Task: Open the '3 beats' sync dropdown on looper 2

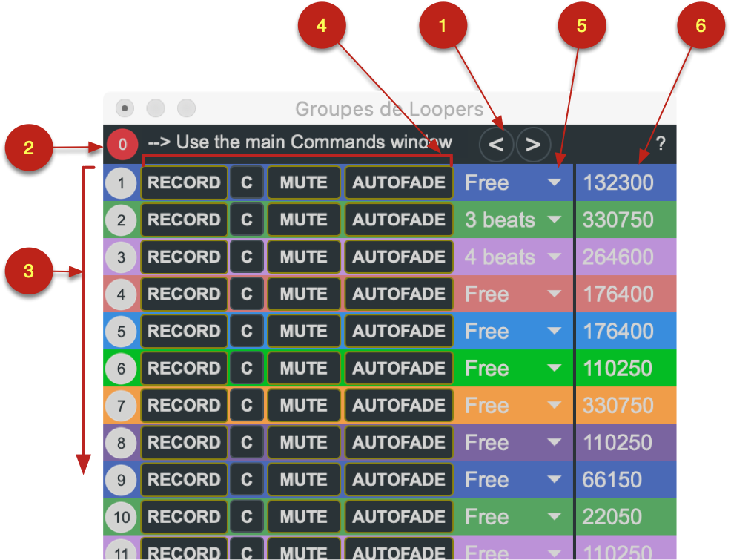Action: click(x=513, y=220)
